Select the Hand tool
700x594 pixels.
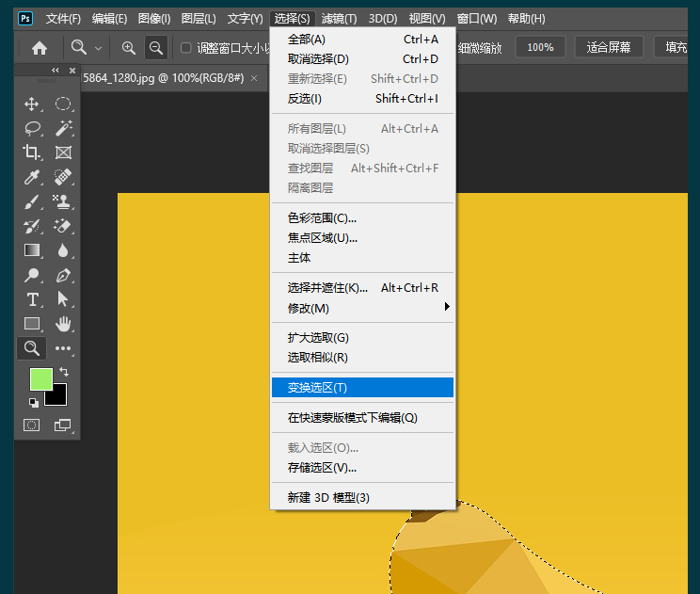[x=63, y=324]
